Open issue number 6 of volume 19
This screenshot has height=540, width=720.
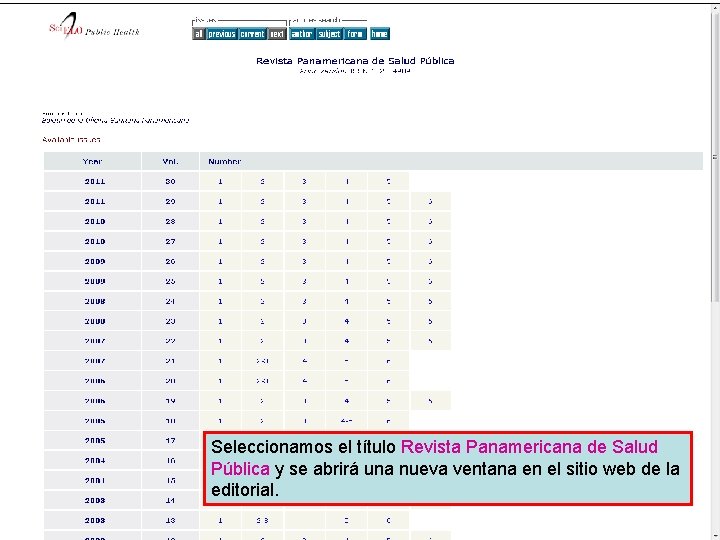[430, 401]
